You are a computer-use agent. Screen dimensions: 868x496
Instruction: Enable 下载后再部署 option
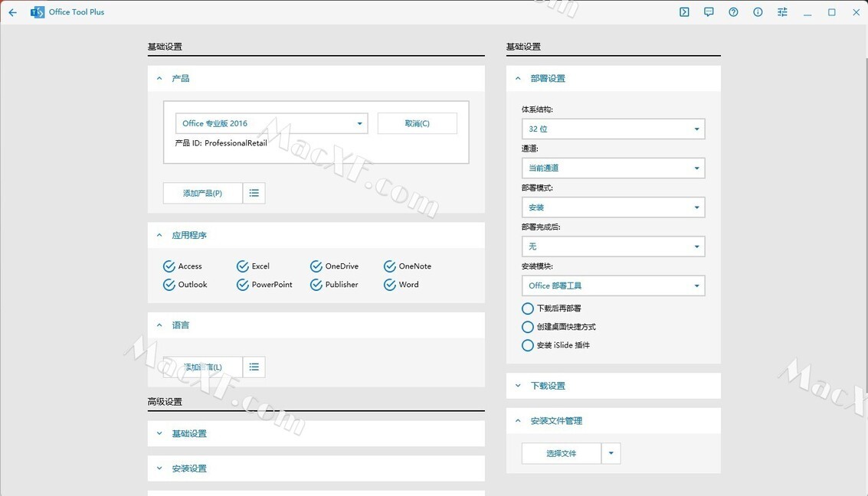point(528,308)
